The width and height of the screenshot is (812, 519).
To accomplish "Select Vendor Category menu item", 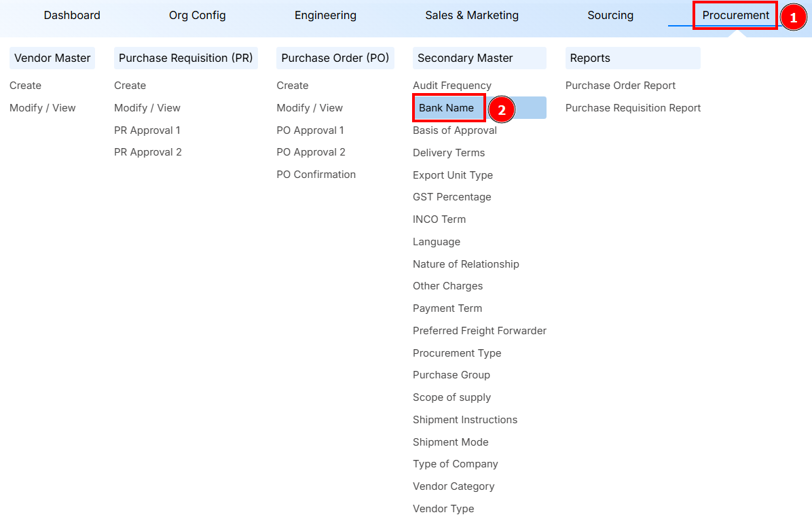I will coord(454,486).
